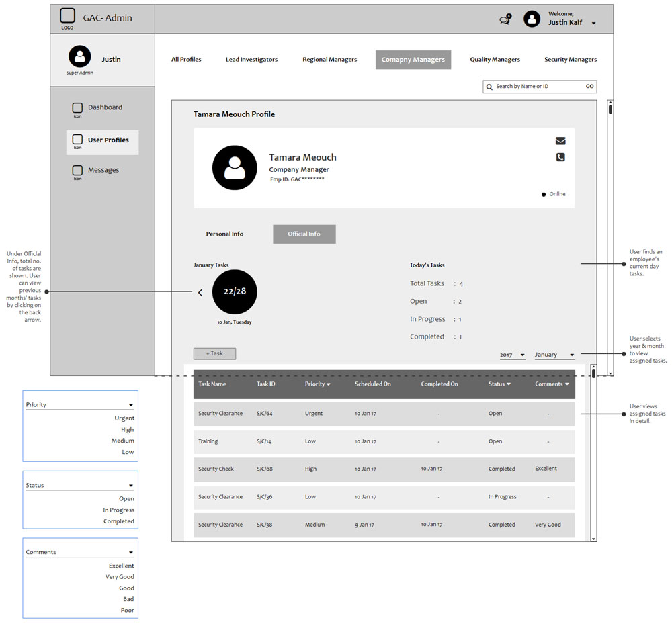Click the back arrow beside January tasks circle
Viewport: 672px width, 630px height.
(x=200, y=292)
